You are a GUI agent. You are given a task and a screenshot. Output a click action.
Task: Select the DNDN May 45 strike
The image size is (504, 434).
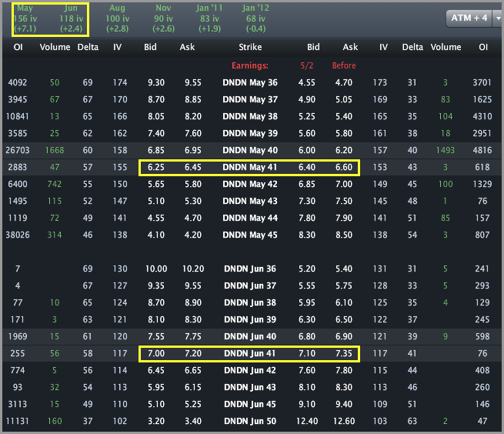(250, 235)
